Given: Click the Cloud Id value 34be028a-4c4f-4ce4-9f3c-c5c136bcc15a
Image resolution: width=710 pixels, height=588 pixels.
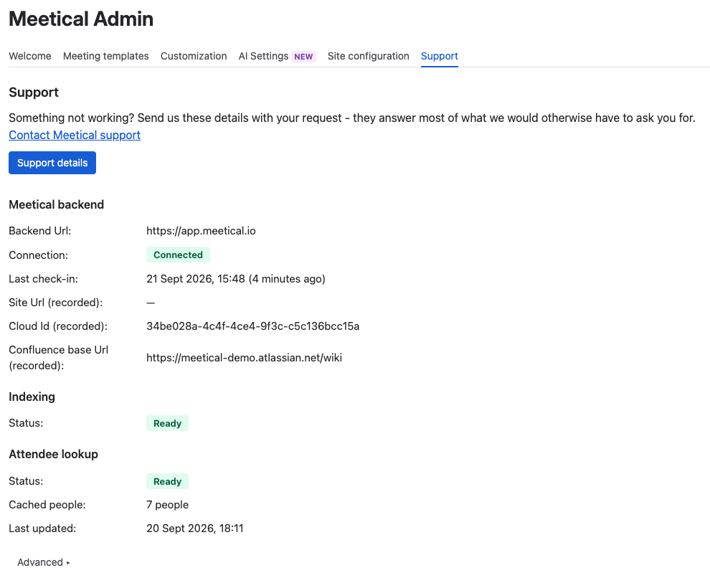Looking at the screenshot, I should coord(252,326).
